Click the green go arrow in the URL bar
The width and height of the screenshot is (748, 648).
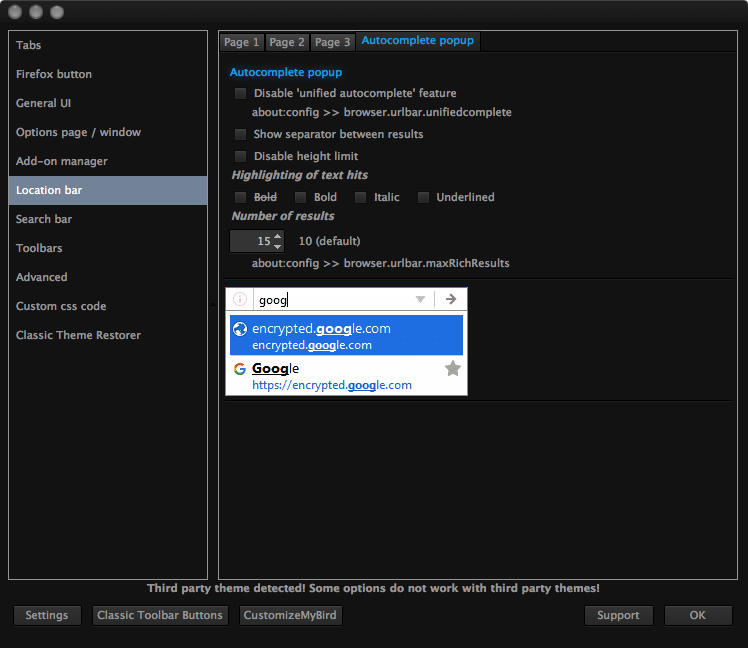pos(451,299)
